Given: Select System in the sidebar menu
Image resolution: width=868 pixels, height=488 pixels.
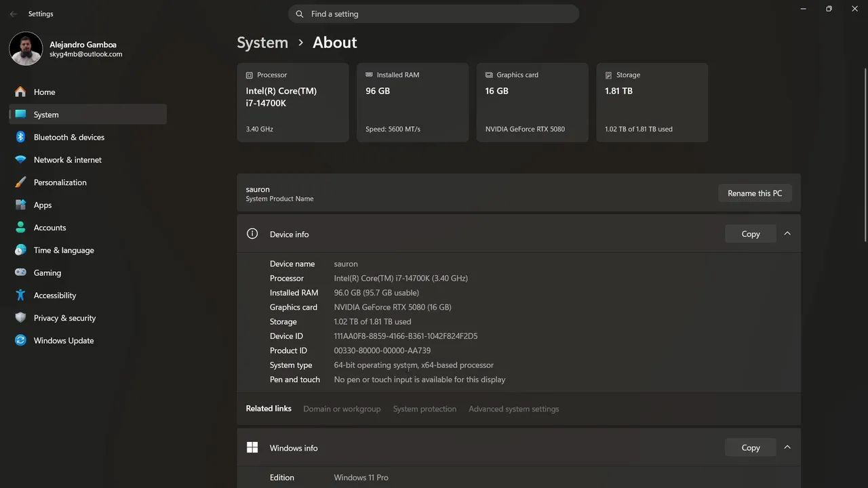Looking at the screenshot, I should [46, 115].
